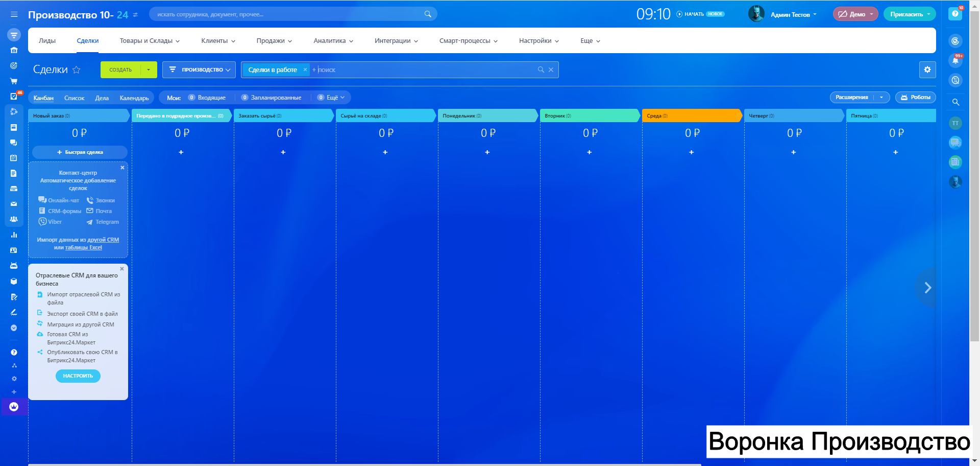
Task: Open the warehouse building icon in sidebar
Action: tap(14, 50)
